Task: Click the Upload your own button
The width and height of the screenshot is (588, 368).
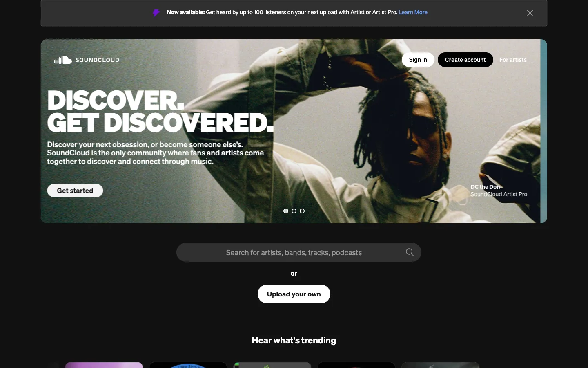Action: tap(294, 294)
